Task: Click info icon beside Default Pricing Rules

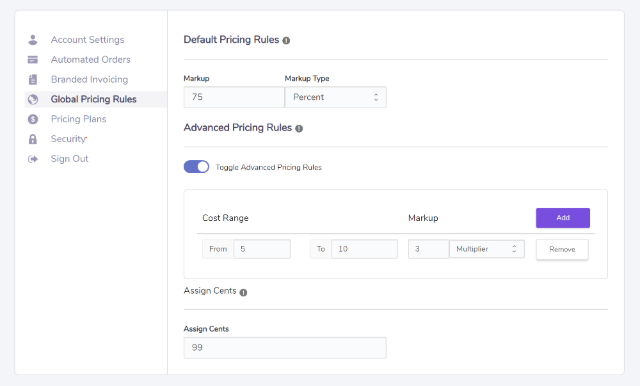Action: 287,40
